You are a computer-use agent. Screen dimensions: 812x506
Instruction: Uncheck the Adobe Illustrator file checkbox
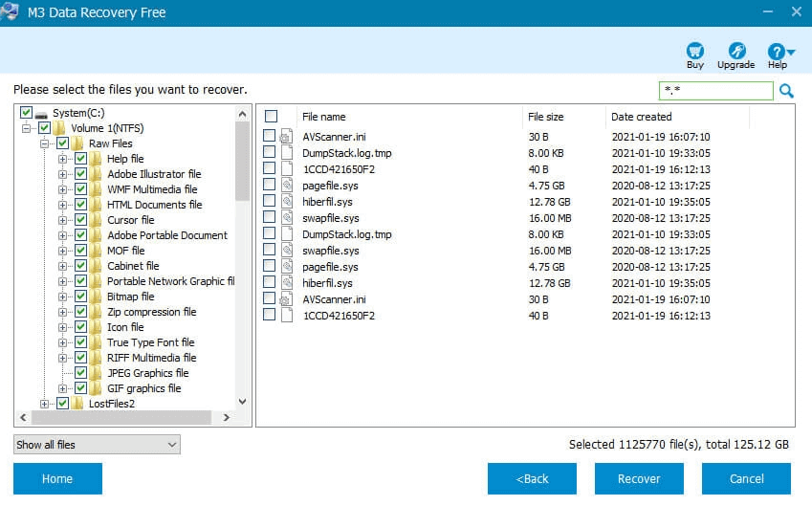[81, 174]
